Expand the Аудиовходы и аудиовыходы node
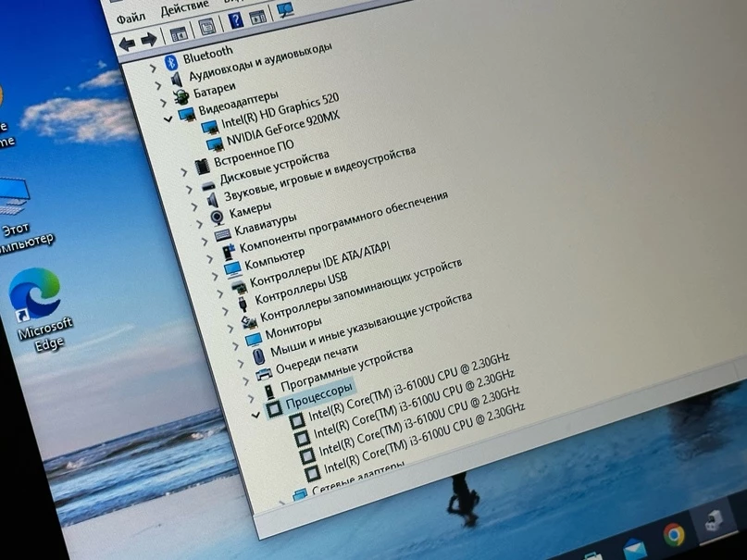 [157, 86]
